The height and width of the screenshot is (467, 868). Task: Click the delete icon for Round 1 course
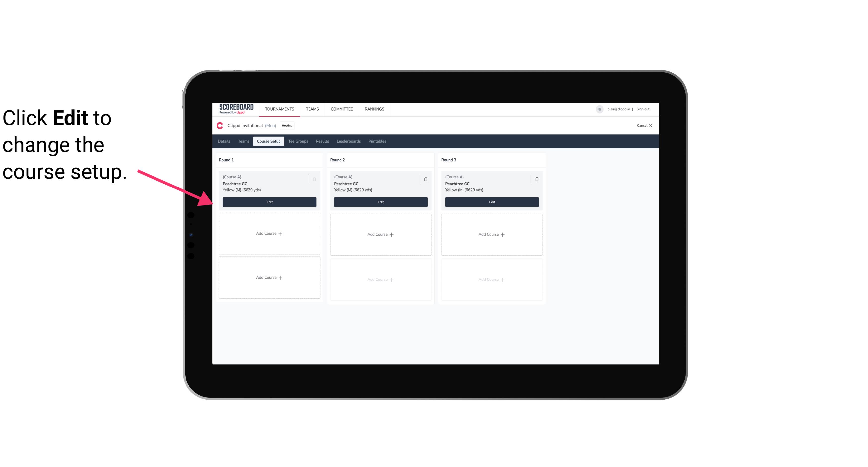tap(314, 178)
